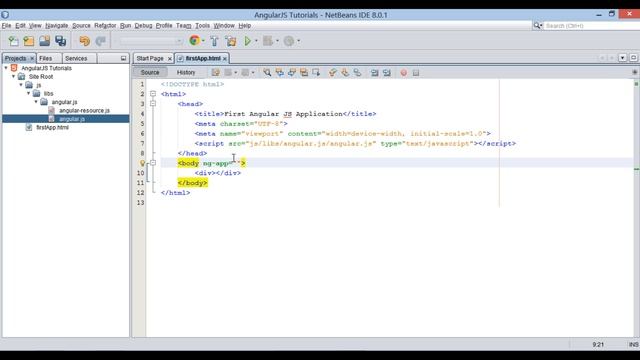Click the New Project toolbar icon

click(x=29, y=41)
